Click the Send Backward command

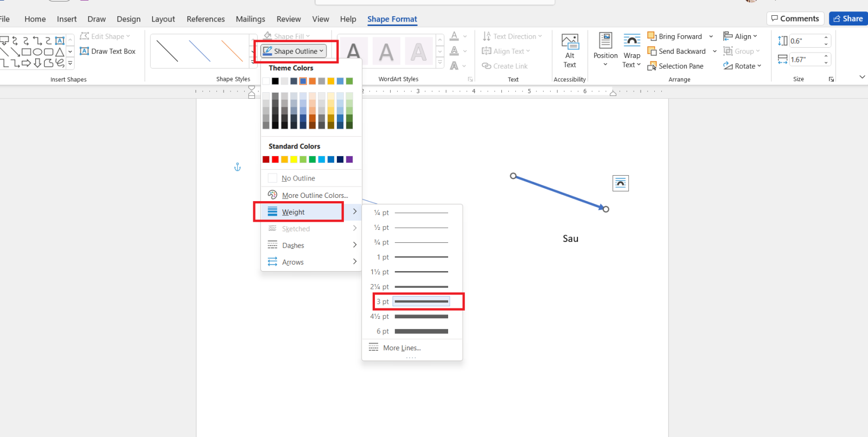(x=677, y=51)
